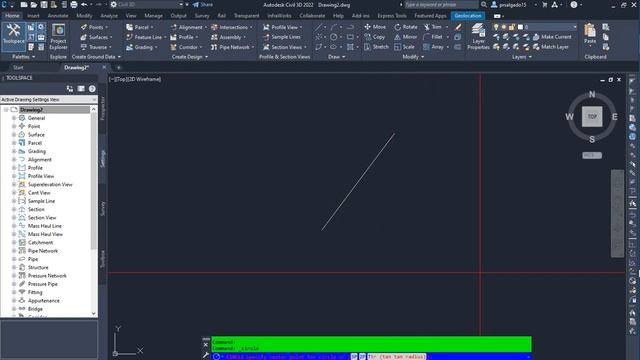Screen dimensions: 640x360
Task: Select Ttr option in command line
Action: point(396,357)
